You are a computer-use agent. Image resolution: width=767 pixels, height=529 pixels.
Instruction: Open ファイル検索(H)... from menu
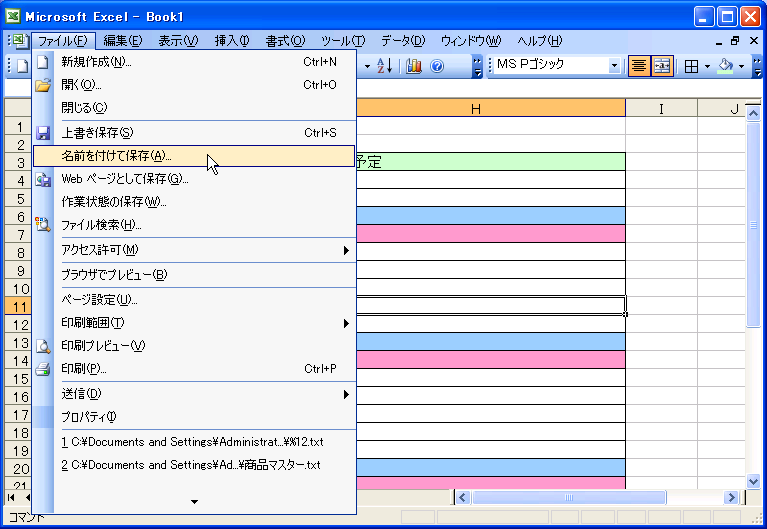coord(194,225)
